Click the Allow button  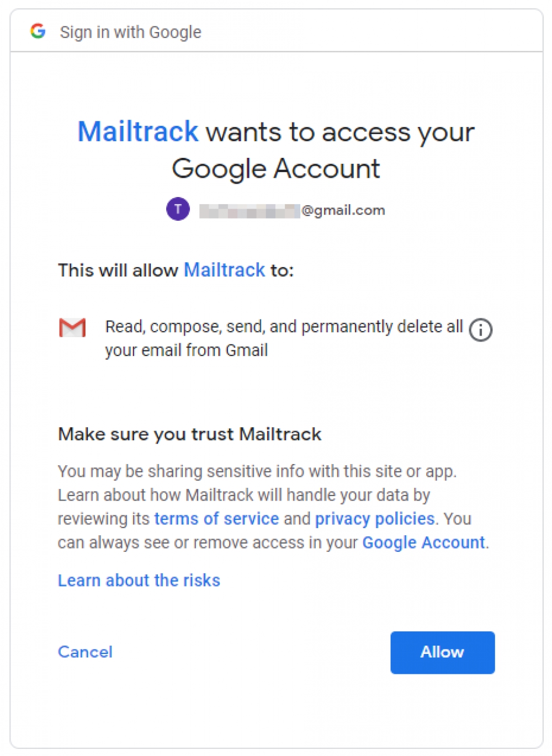[x=442, y=652]
